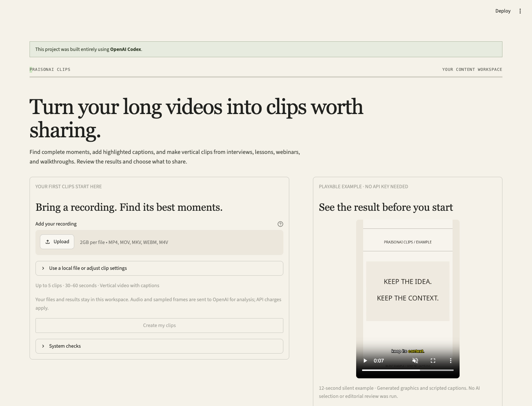Click the help icon beside Add your recording
The height and width of the screenshot is (406, 532).
pyautogui.click(x=280, y=224)
